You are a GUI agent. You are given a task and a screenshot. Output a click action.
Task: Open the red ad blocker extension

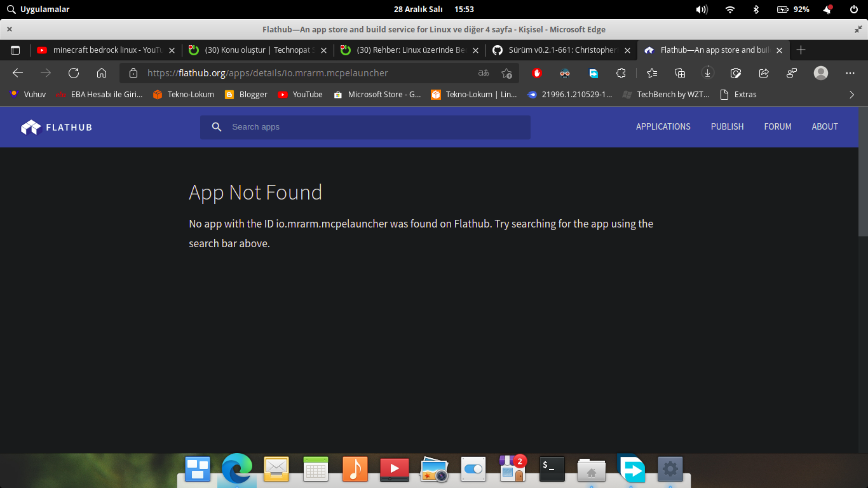pos(537,73)
